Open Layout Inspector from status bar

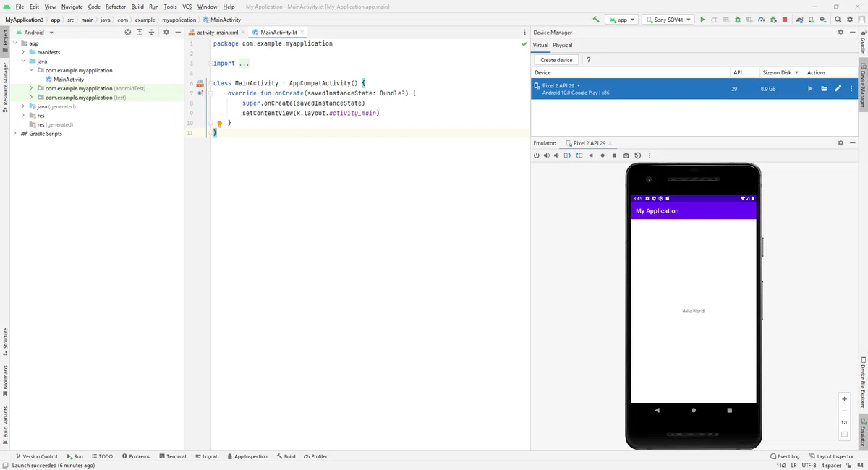point(832,456)
